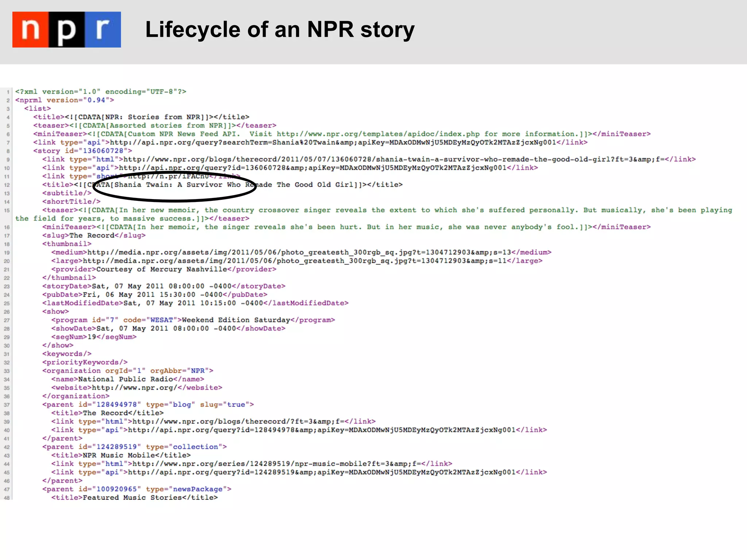
Task: Click line number 37 in the gutter
Action: (7, 405)
